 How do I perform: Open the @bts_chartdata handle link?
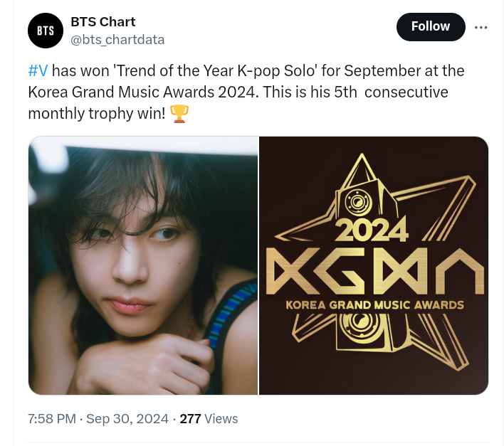(117, 40)
